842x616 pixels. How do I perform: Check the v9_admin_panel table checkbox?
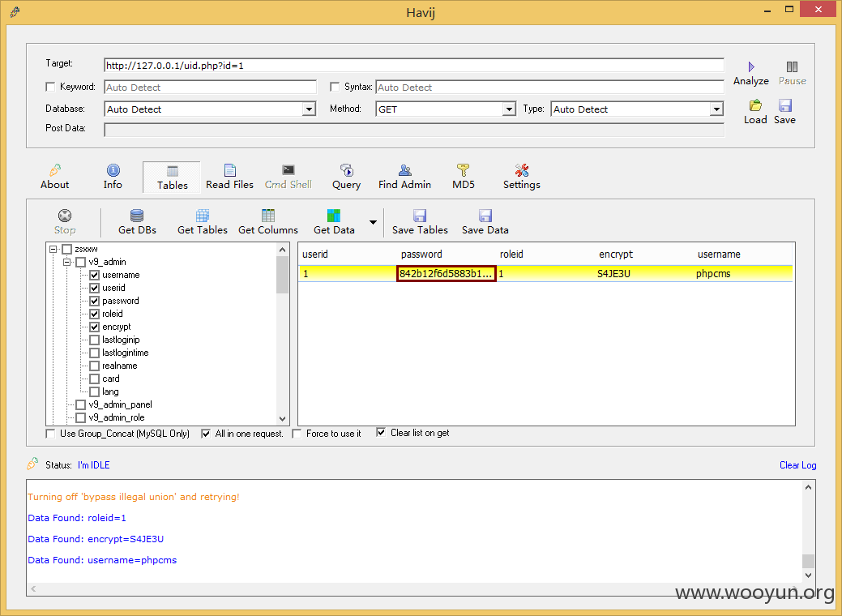[x=80, y=404]
